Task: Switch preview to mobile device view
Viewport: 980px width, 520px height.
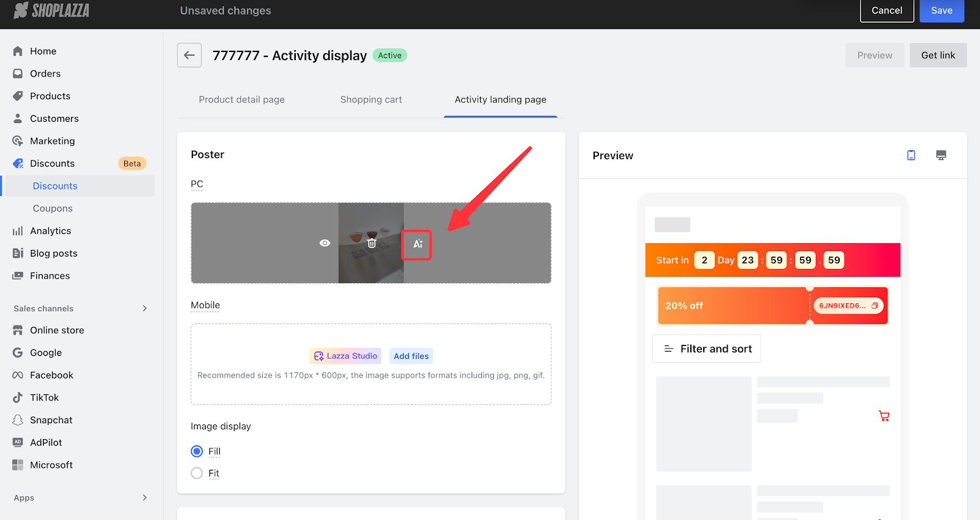Action: pos(911,156)
